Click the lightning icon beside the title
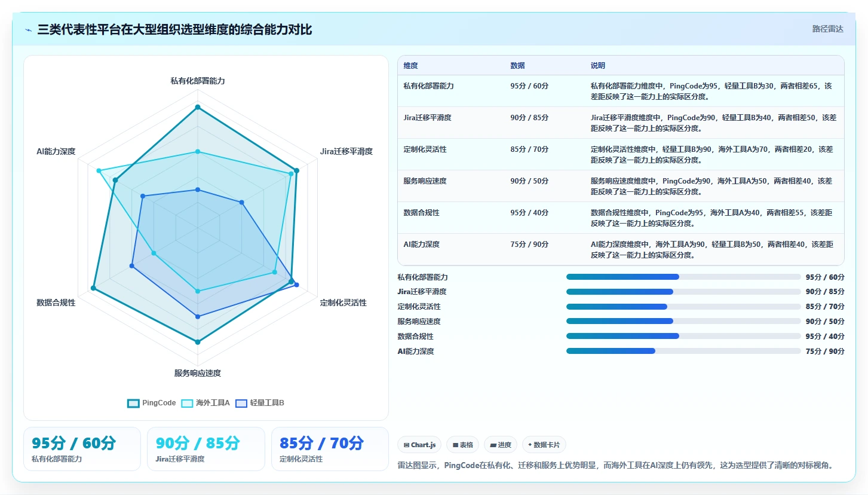Image resolution: width=868 pixels, height=495 pixels. click(29, 30)
